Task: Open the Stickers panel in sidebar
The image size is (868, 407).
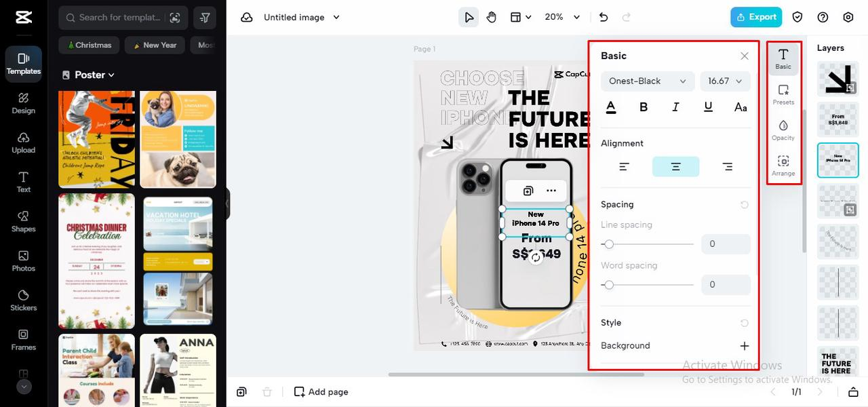Action: (x=23, y=300)
